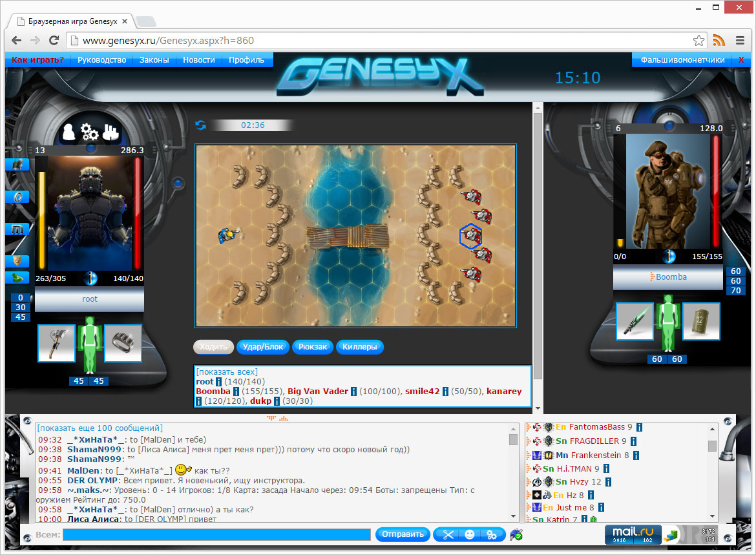Expand orange arrow beside FantomasBass

(528, 427)
